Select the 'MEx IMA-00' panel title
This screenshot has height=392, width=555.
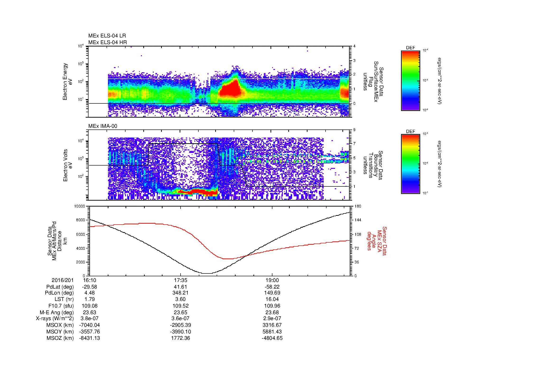click(x=103, y=126)
